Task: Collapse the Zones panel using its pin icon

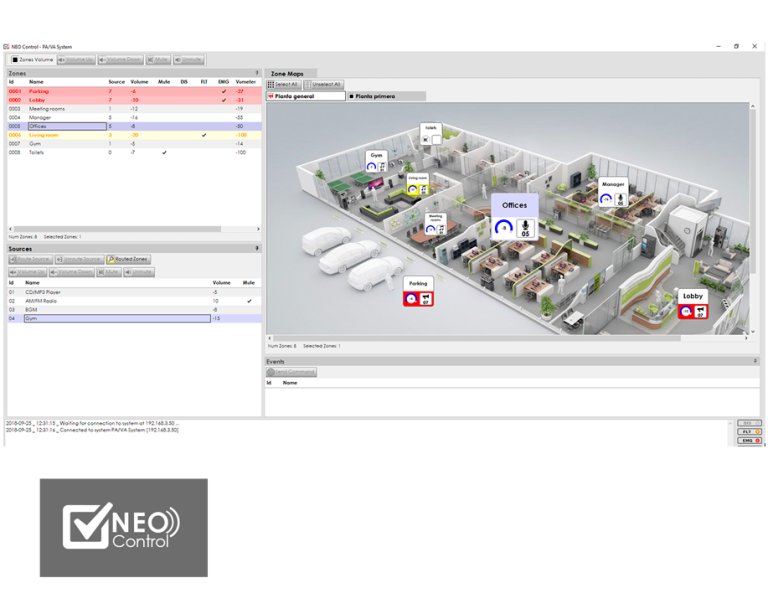Action: pos(257,73)
